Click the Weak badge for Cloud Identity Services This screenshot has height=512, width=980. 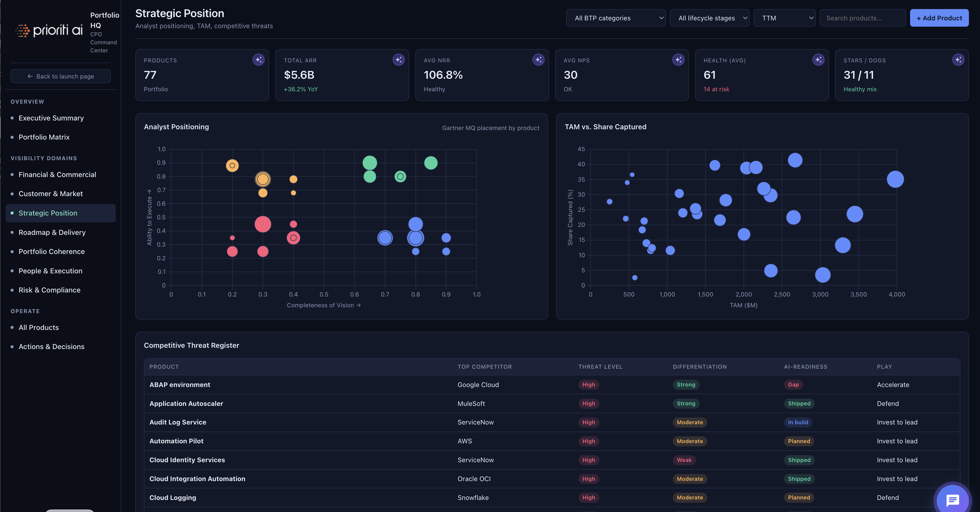coord(684,460)
